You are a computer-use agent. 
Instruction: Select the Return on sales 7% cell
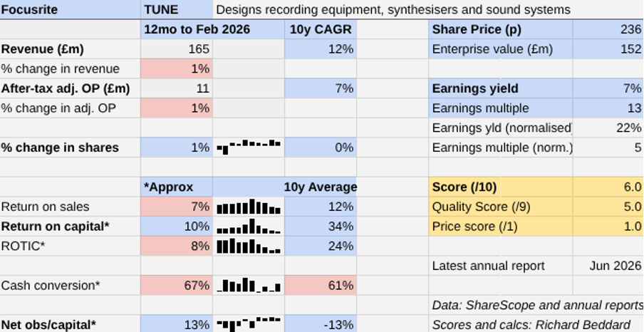(x=177, y=207)
